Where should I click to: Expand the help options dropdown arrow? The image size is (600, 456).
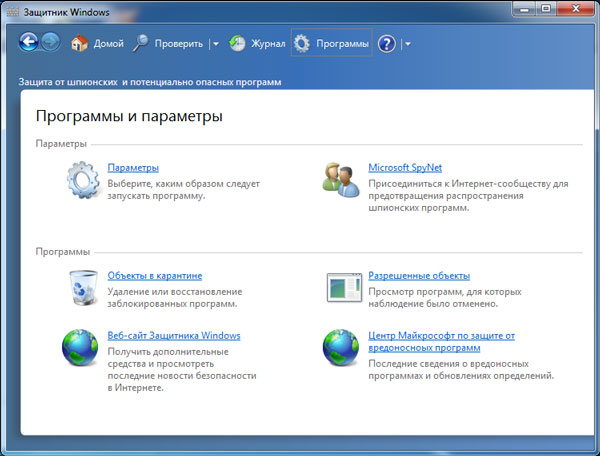pyautogui.click(x=408, y=44)
